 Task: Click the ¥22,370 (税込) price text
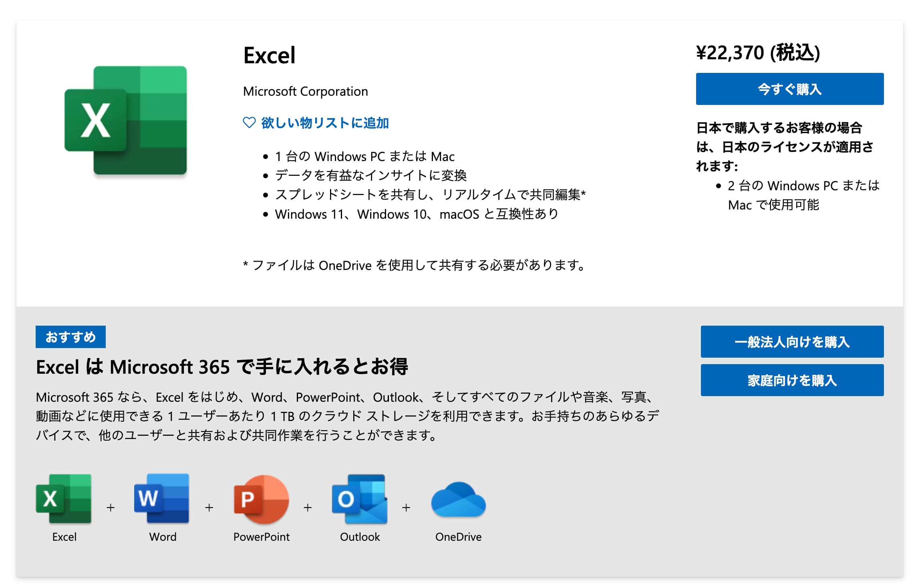[x=758, y=52]
